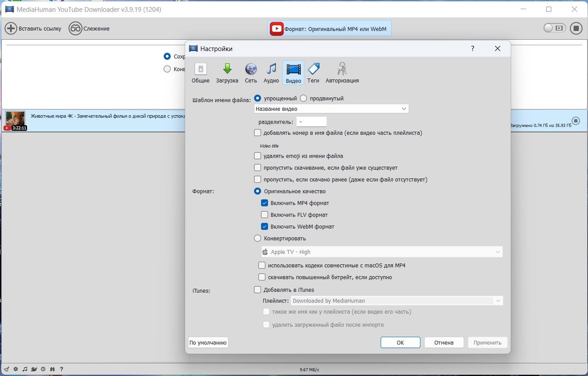Click the По умолчанию defaults button

[208, 343]
